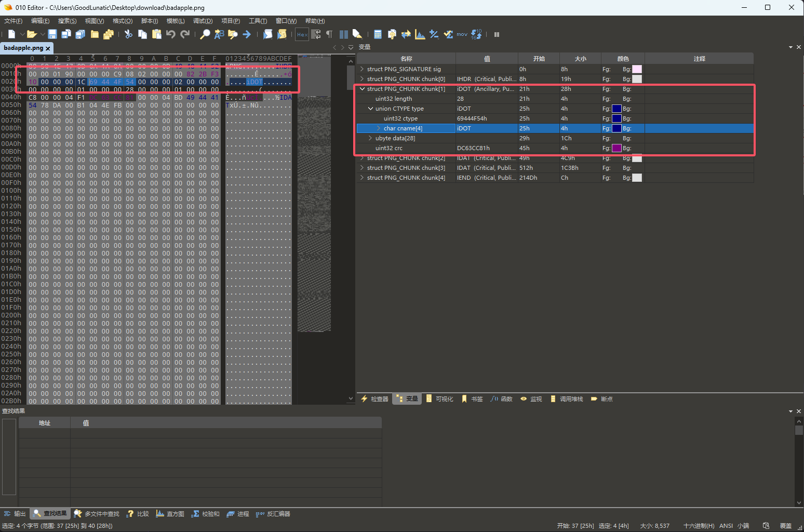This screenshot has width=804, height=532.
Task: Switch to the 可视化 tab
Action: click(439, 399)
